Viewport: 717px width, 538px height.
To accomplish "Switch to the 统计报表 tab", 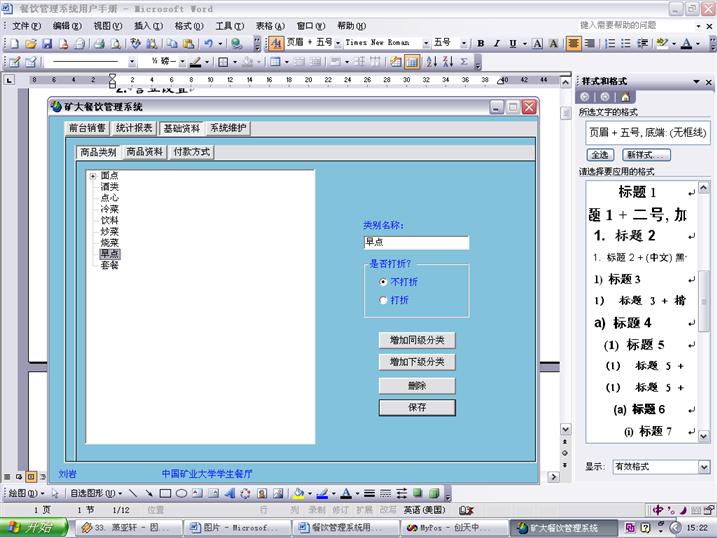I will [134, 128].
